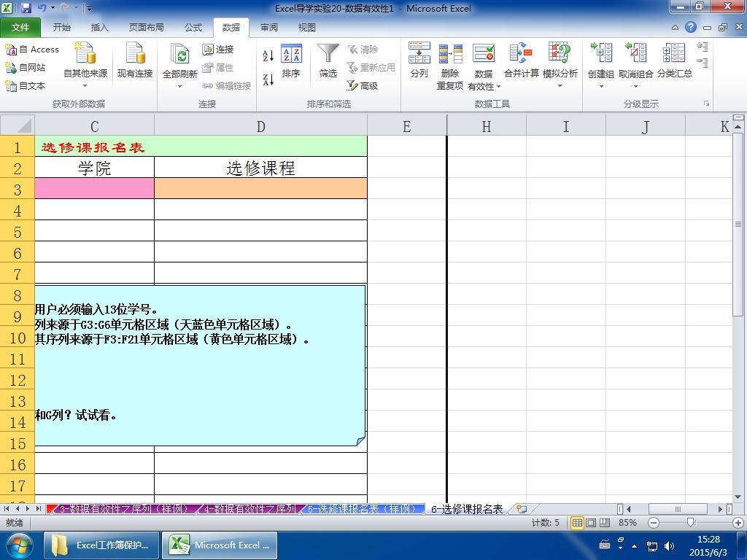This screenshot has height=560, width=747.
Task: Select pink cell C3
Action: pos(94,189)
